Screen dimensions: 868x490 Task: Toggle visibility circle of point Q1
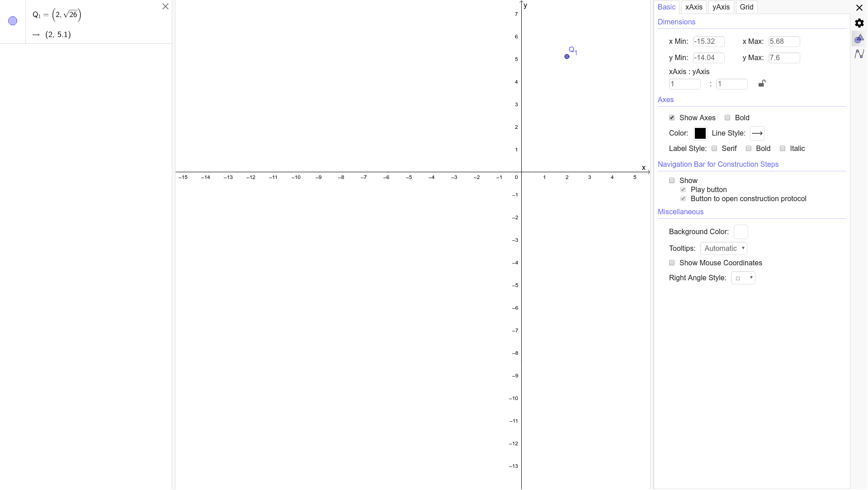[13, 21]
